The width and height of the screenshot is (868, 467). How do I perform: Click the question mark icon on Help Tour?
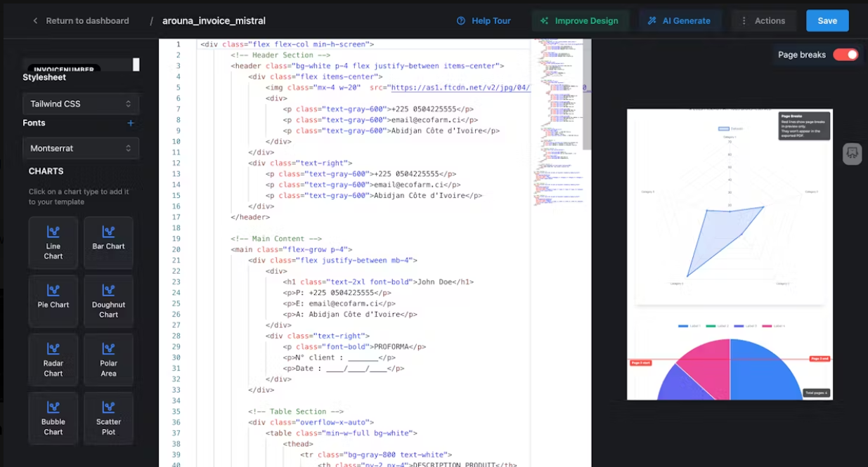click(x=461, y=21)
